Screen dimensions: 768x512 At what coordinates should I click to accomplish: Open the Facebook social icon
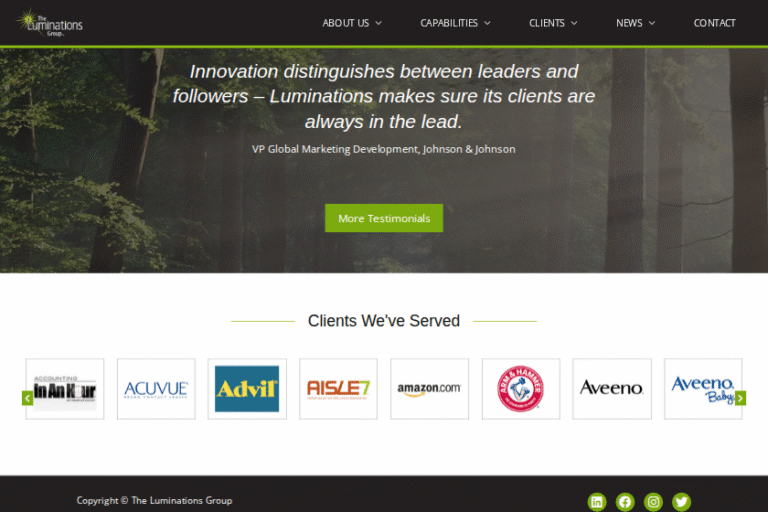click(x=625, y=502)
